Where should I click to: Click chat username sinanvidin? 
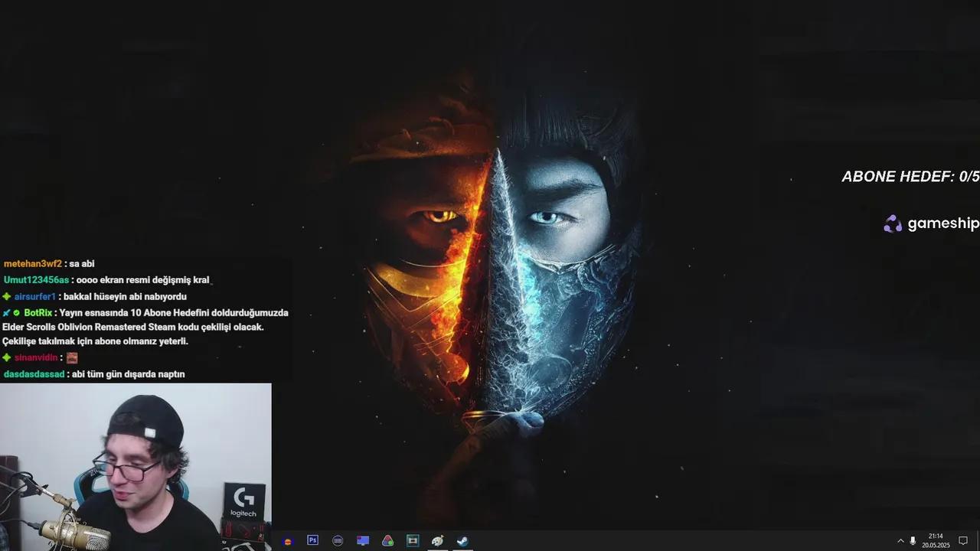tap(36, 358)
